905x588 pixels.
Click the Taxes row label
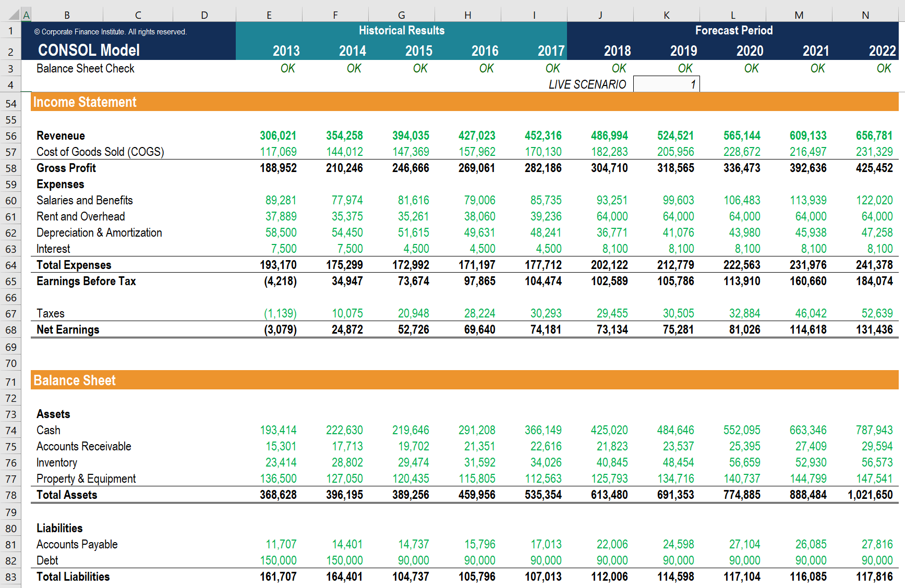pos(51,313)
